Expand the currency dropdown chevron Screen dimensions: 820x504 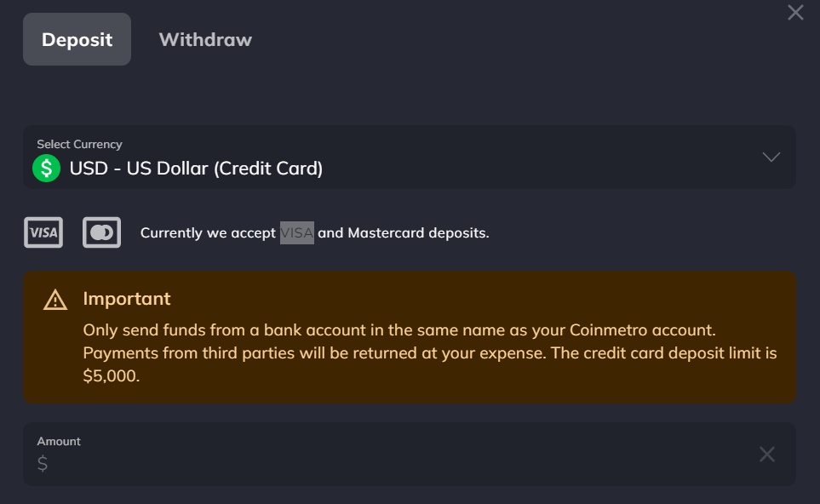[x=771, y=157]
